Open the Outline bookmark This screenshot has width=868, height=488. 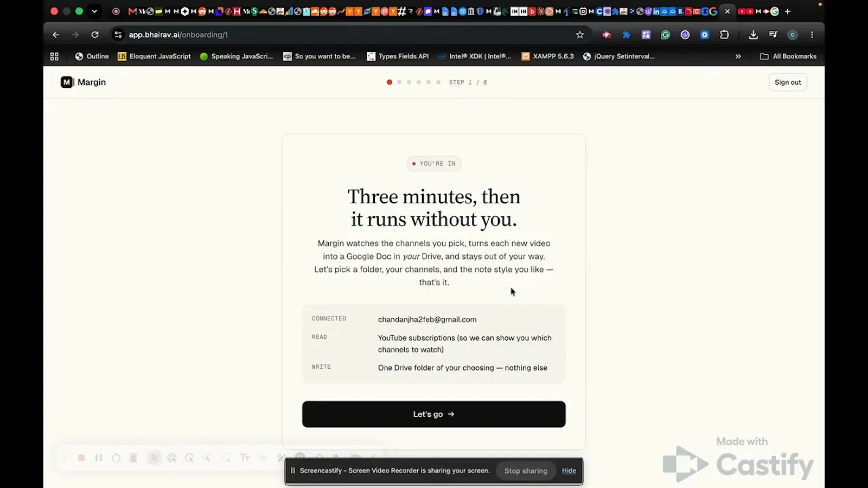pyautogui.click(x=92, y=56)
